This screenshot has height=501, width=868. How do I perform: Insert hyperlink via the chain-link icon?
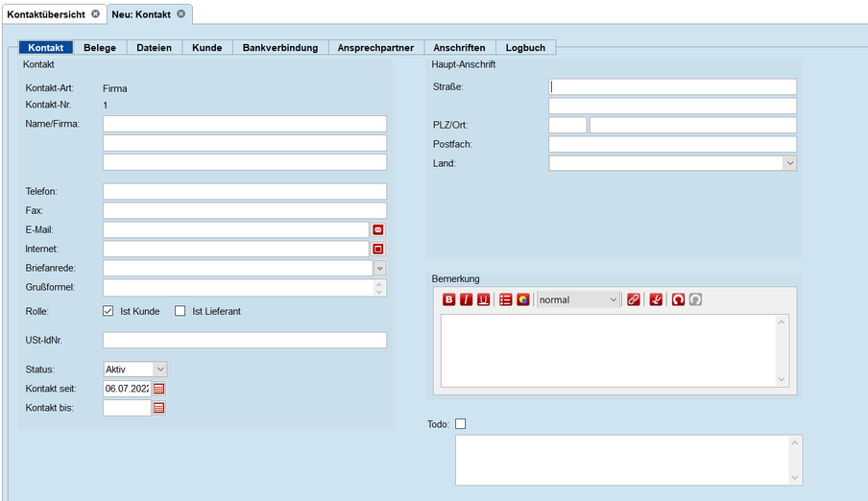[634, 299]
